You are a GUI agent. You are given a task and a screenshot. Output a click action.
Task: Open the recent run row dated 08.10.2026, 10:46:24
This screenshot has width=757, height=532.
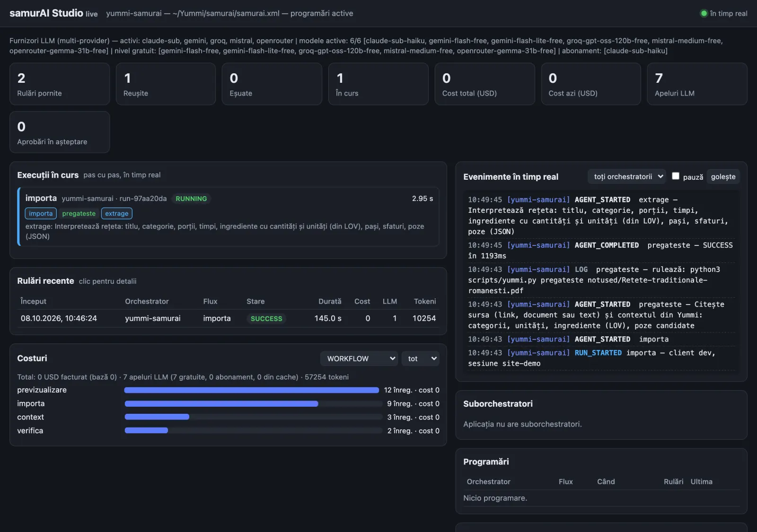click(228, 318)
